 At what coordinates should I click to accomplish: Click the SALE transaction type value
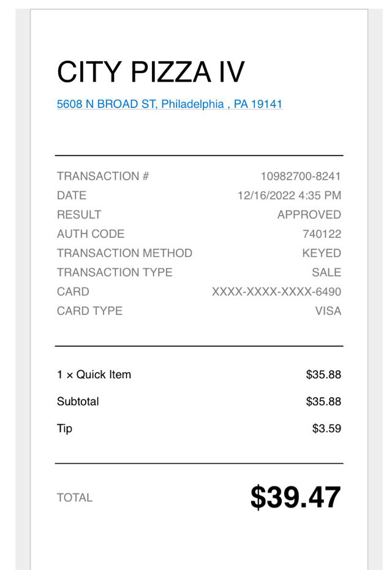coord(326,272)
